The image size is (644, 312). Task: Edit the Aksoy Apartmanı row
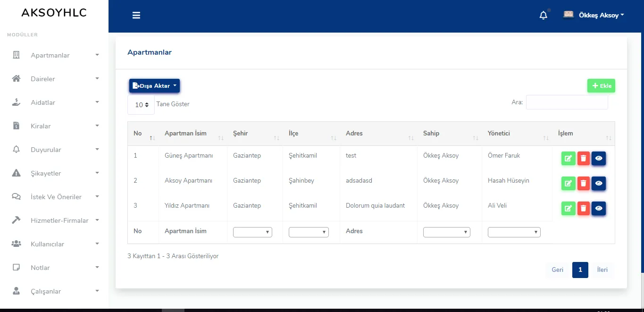pos(568,184)
